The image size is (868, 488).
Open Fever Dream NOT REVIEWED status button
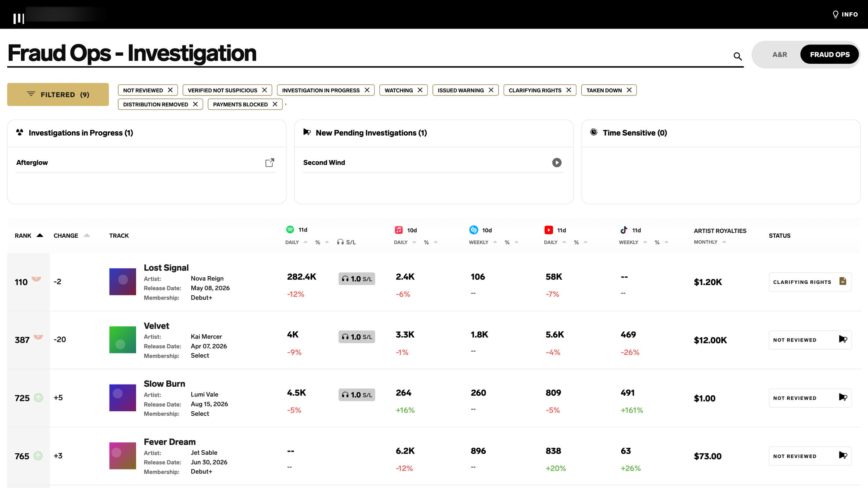tap(810, 456)
